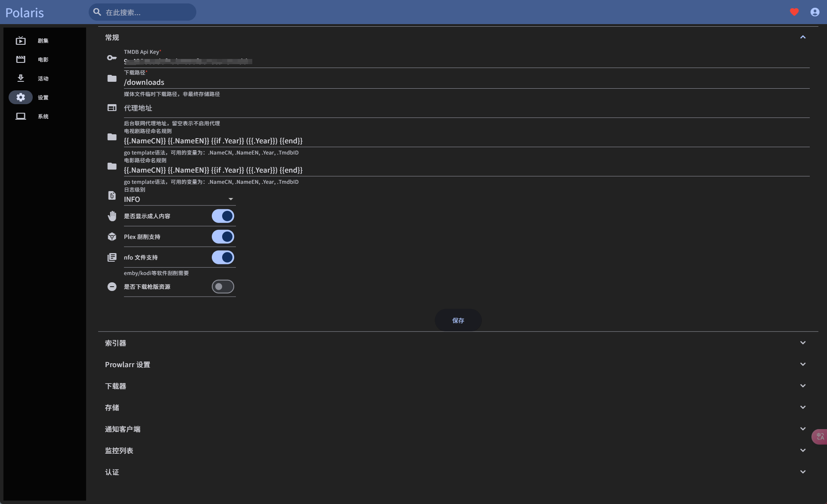Open the 活动 download activity icon
Screen dimensions: 827x504
[21, 78]
